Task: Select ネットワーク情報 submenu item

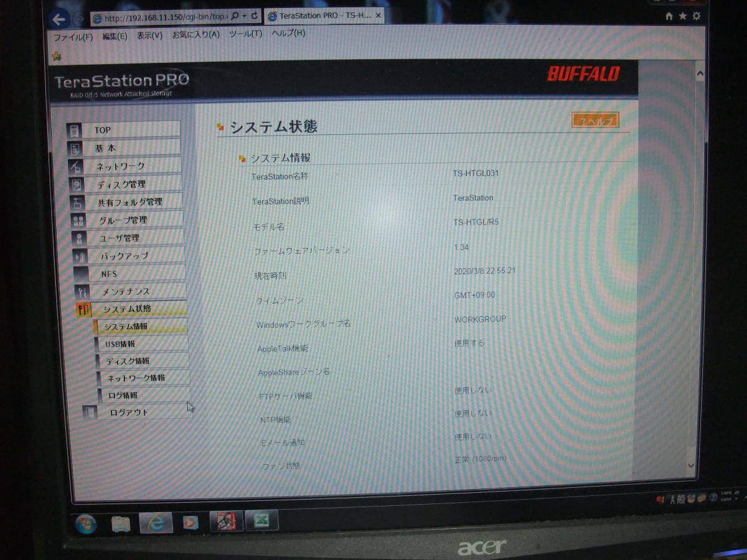Action: point(144,378)
